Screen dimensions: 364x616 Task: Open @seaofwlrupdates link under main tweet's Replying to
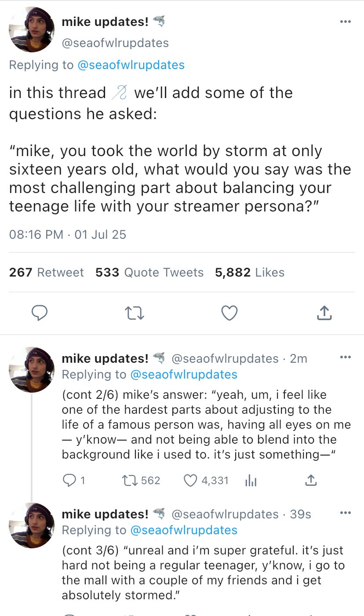131,65
